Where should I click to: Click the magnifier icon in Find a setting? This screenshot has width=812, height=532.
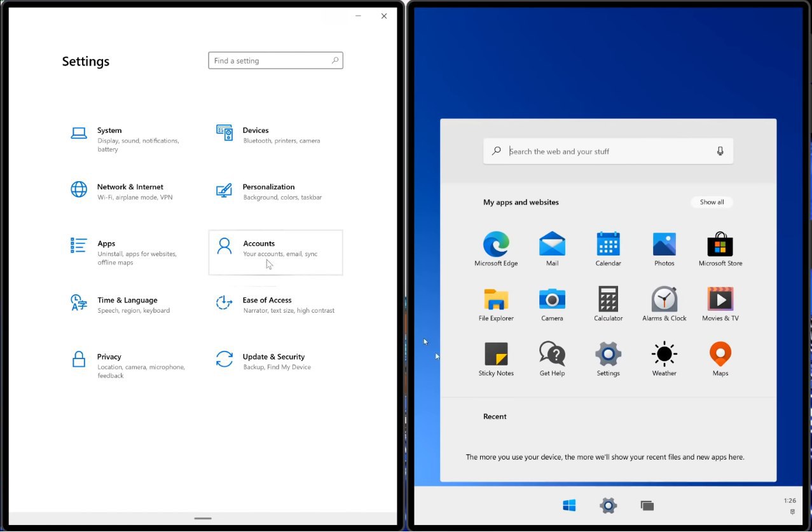(334, 60)
